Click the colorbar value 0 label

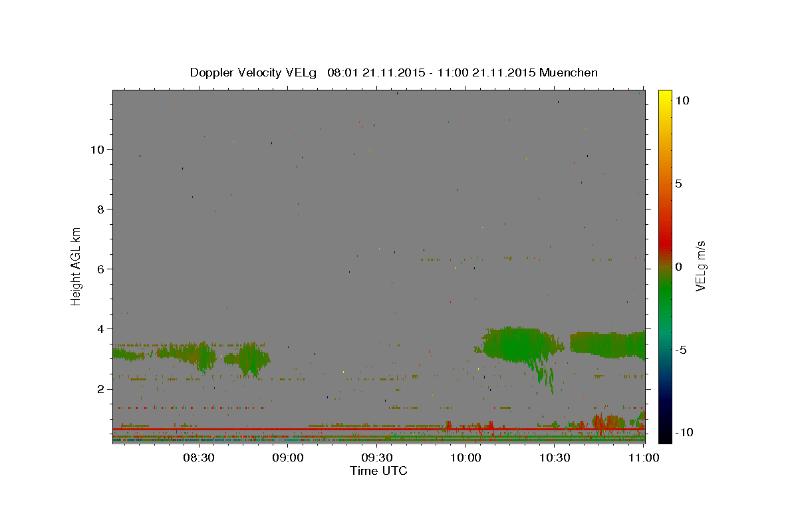point(678,266)
